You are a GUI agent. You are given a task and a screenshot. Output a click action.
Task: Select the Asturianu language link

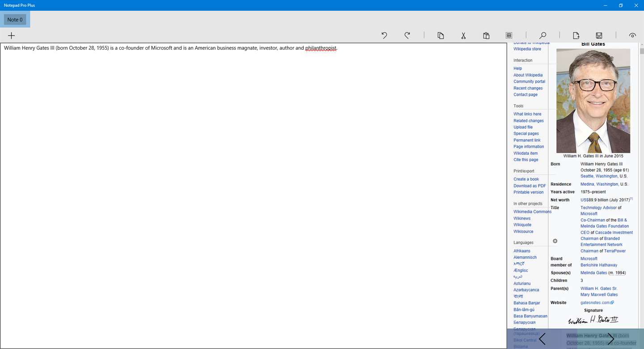click(522, 283)
